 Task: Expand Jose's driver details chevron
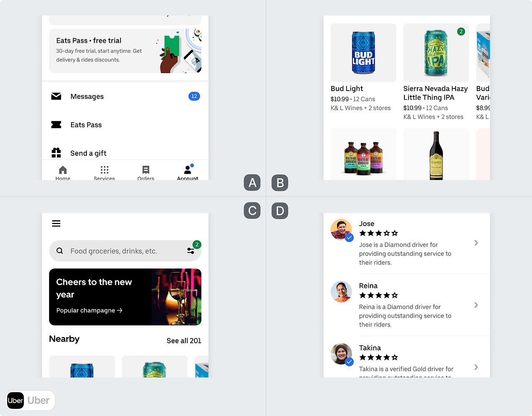[476, 243]
